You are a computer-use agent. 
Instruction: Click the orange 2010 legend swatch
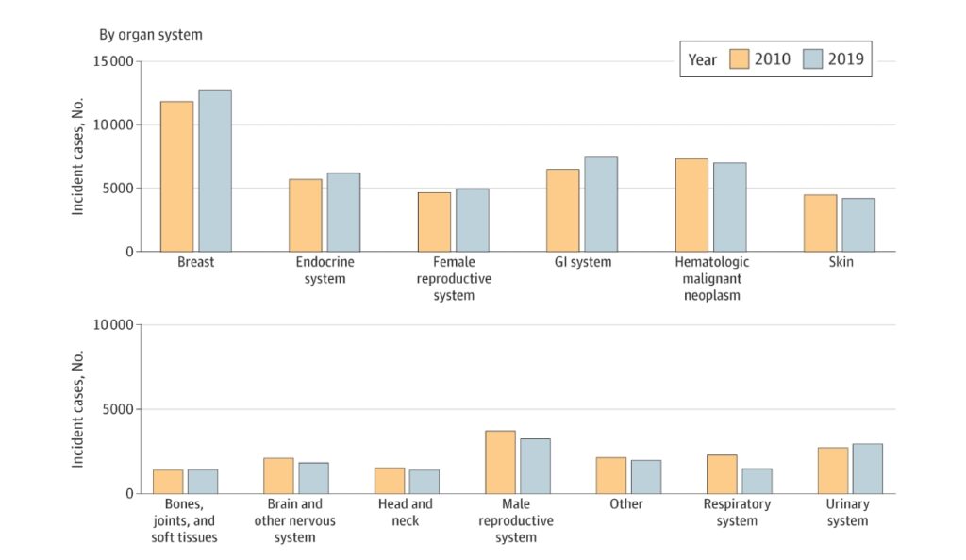[x=739, y=59]
